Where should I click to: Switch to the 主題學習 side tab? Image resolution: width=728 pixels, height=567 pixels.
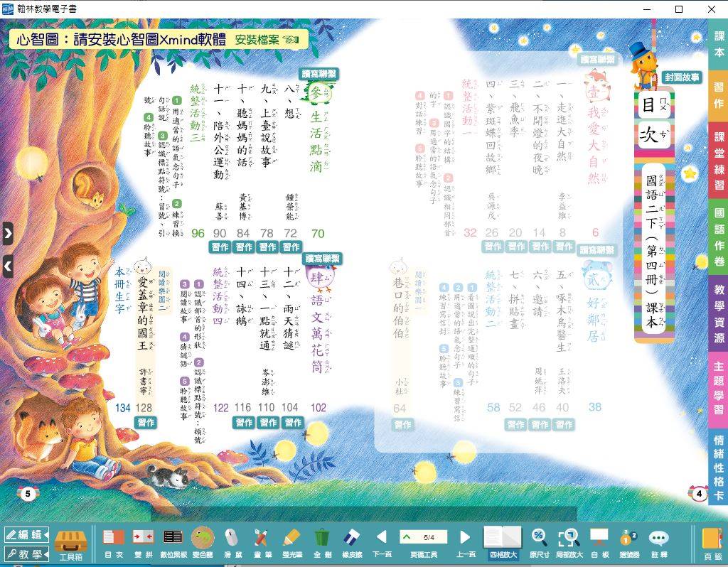[719, 390]
